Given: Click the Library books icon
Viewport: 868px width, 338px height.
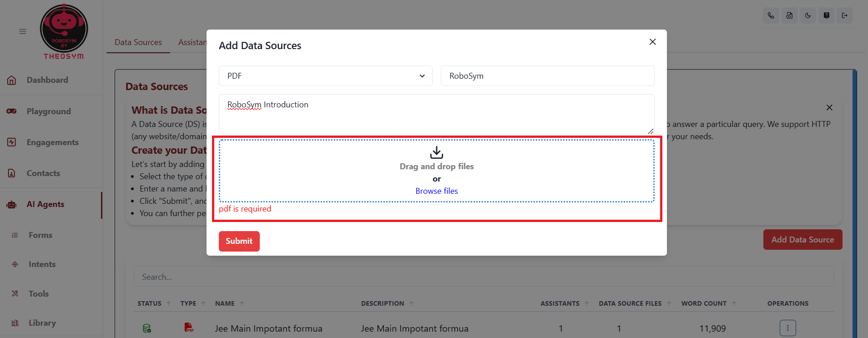Looking at the screenshot, I should click(15, 323).
